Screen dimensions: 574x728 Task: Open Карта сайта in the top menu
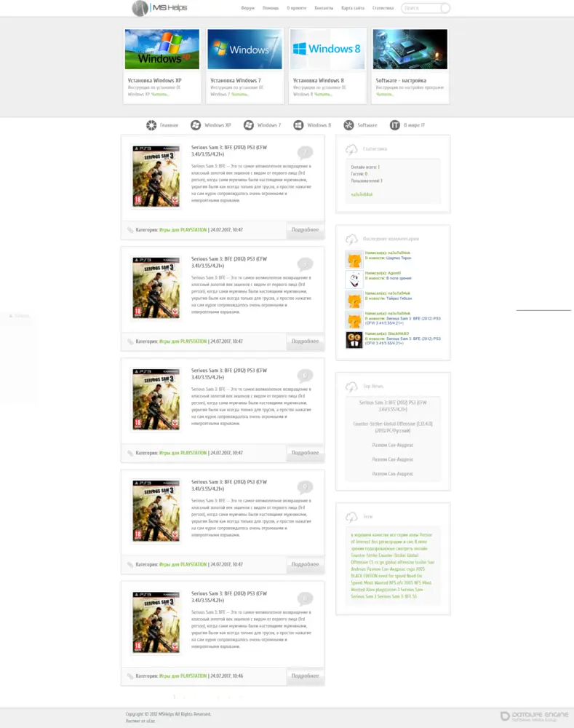353,8
